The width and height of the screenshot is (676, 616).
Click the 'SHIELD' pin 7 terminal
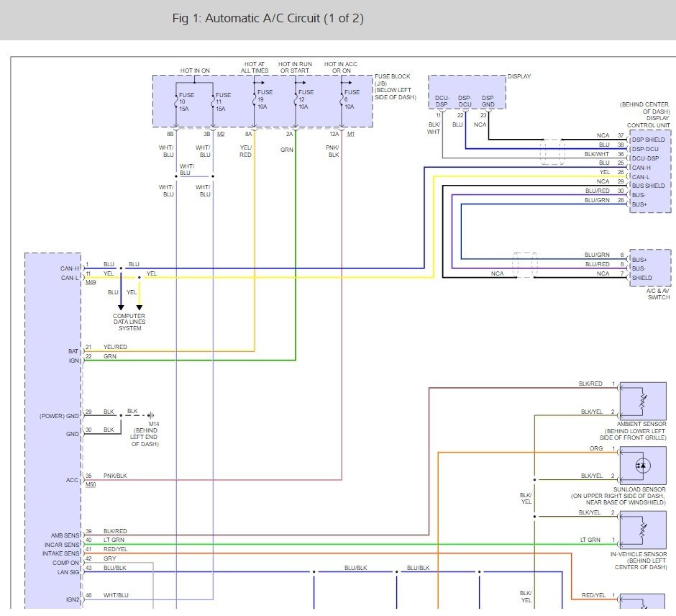(642, 278)
